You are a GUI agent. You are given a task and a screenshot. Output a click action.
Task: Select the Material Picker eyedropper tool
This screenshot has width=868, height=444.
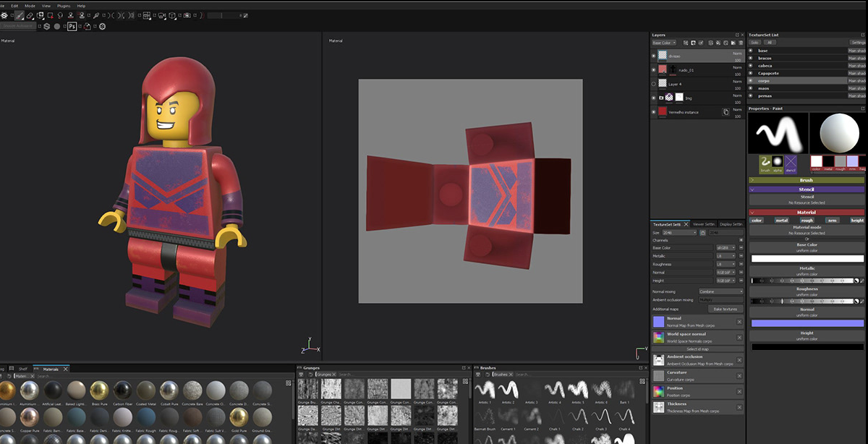coord(95,15)
